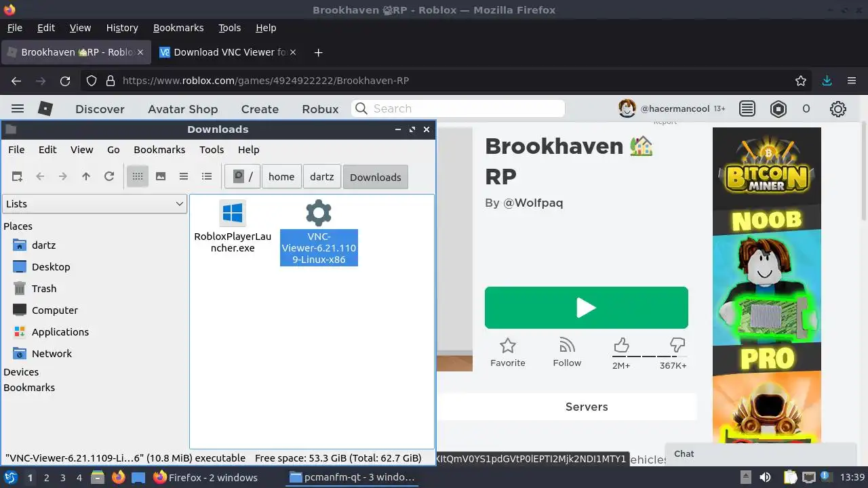Open volume control in system tray
This screenshot has width=868, height=488.
tap(765, 477)
